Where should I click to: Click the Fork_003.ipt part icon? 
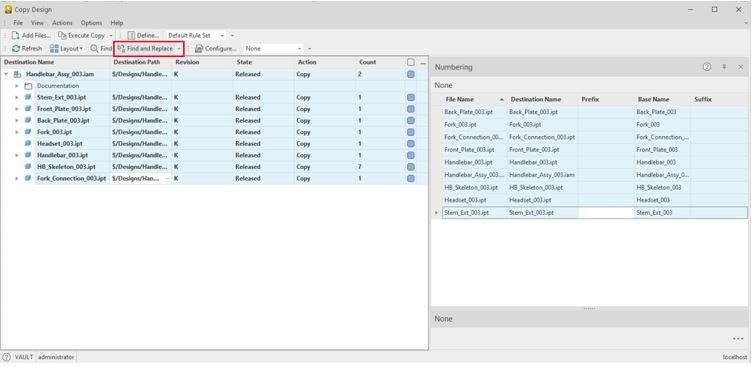coord(28,132)
